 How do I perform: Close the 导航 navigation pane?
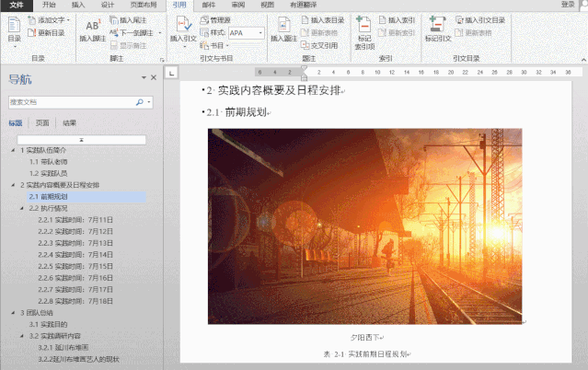pos(154,77)
